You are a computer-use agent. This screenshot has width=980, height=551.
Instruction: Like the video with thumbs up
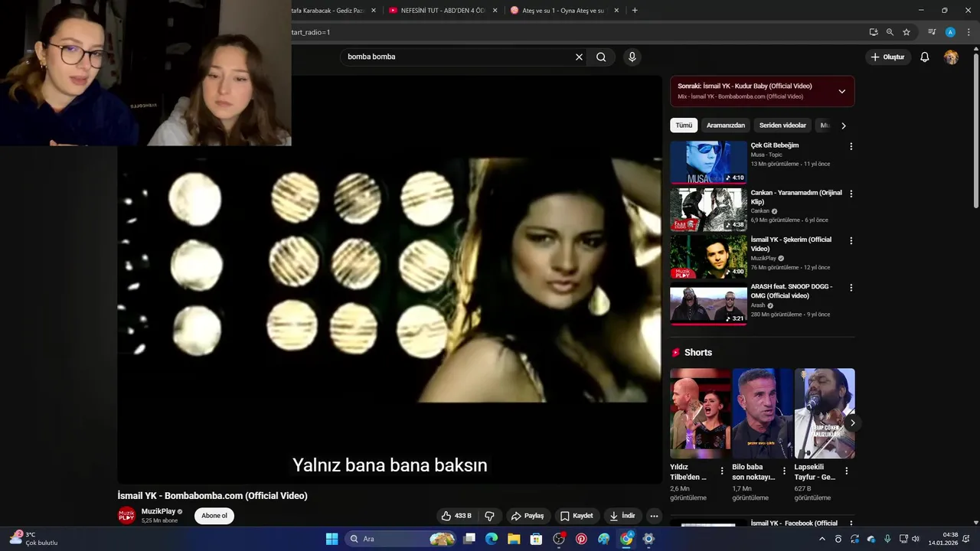click(456, 516)
